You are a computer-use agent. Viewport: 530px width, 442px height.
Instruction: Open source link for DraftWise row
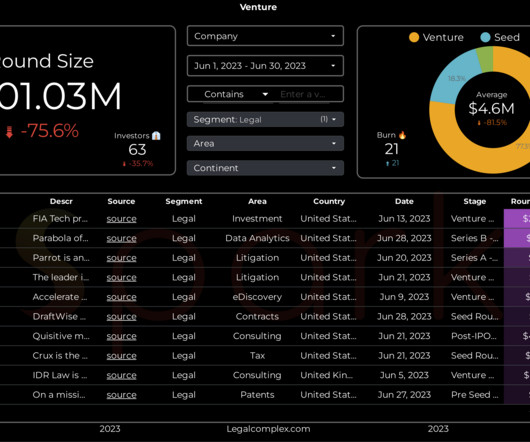[x=121, y=317]
